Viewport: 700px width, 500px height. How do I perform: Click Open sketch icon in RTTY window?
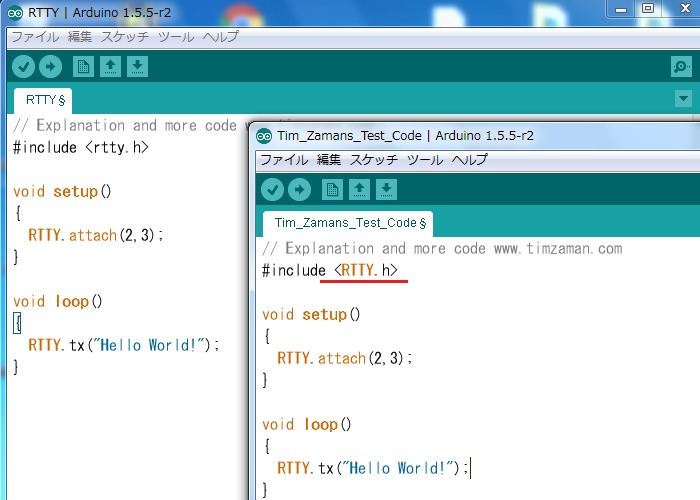click(x=111, y=67)
